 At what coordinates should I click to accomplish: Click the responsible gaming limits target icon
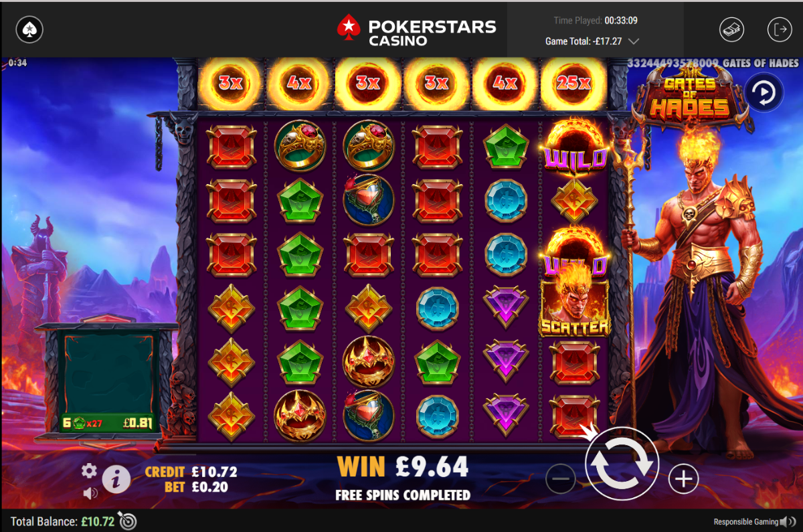[127, 520]
